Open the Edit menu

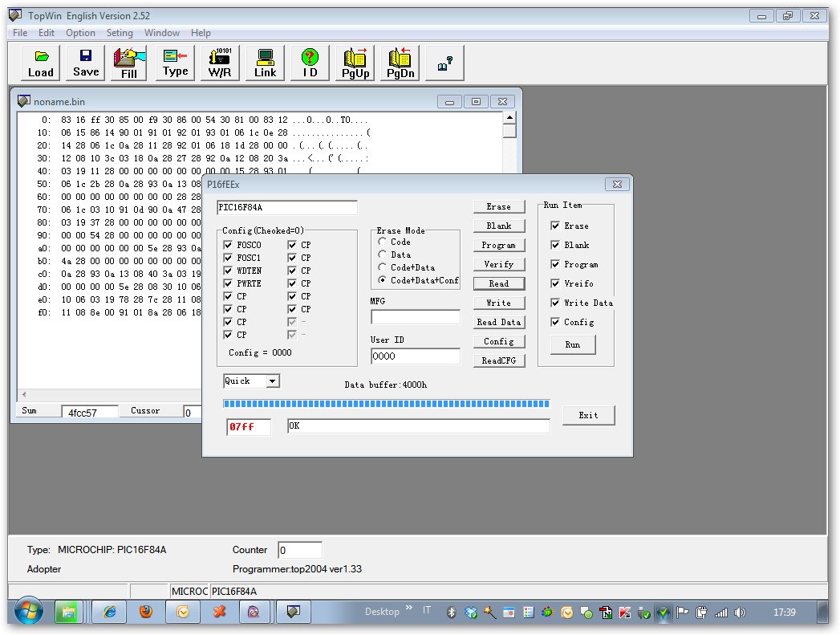[46, 33]
